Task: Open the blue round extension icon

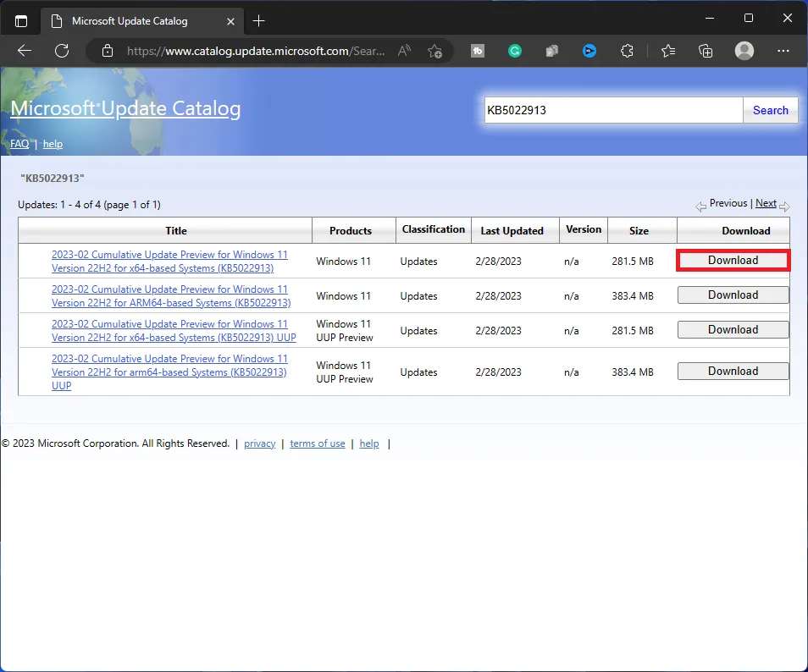Action: (589, 51)
